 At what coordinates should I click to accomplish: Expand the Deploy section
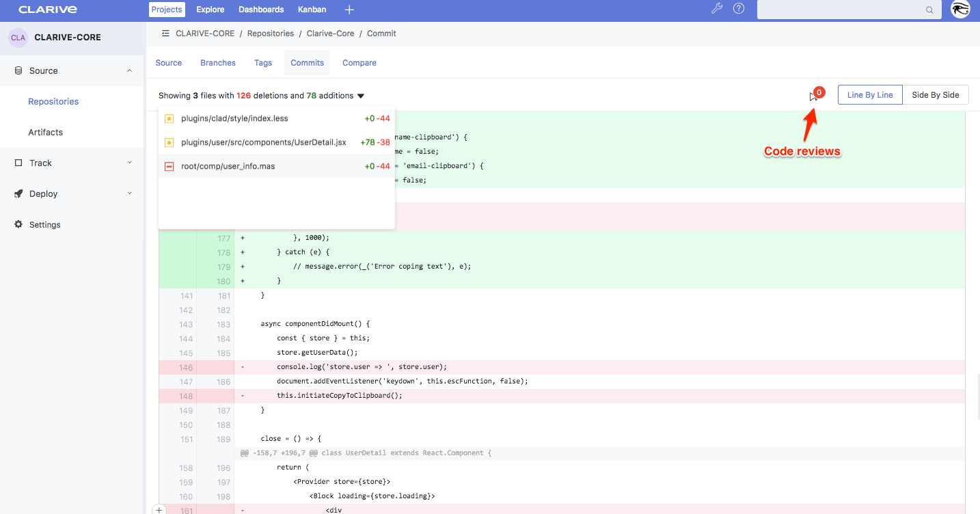pos(72,193)
